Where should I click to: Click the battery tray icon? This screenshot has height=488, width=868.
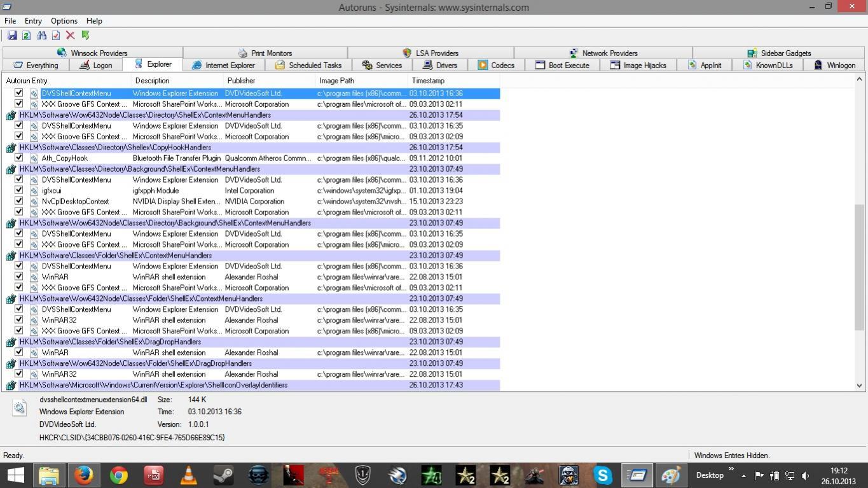coord(775,475)
